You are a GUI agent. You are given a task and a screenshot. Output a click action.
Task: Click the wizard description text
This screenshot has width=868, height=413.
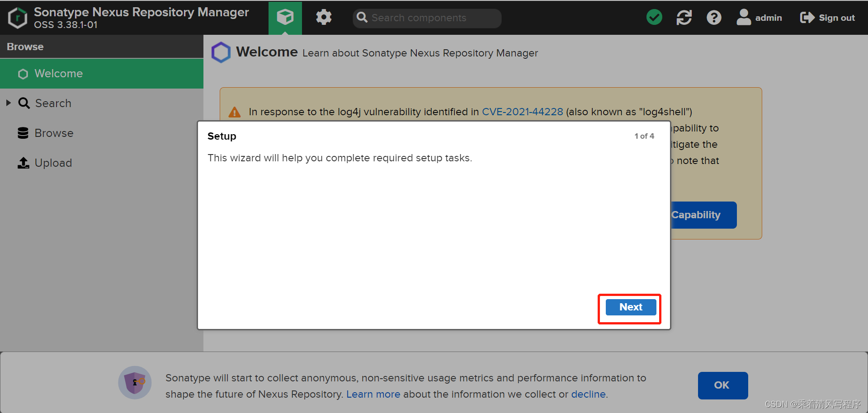pyautogui.click(x=340, y=158)
